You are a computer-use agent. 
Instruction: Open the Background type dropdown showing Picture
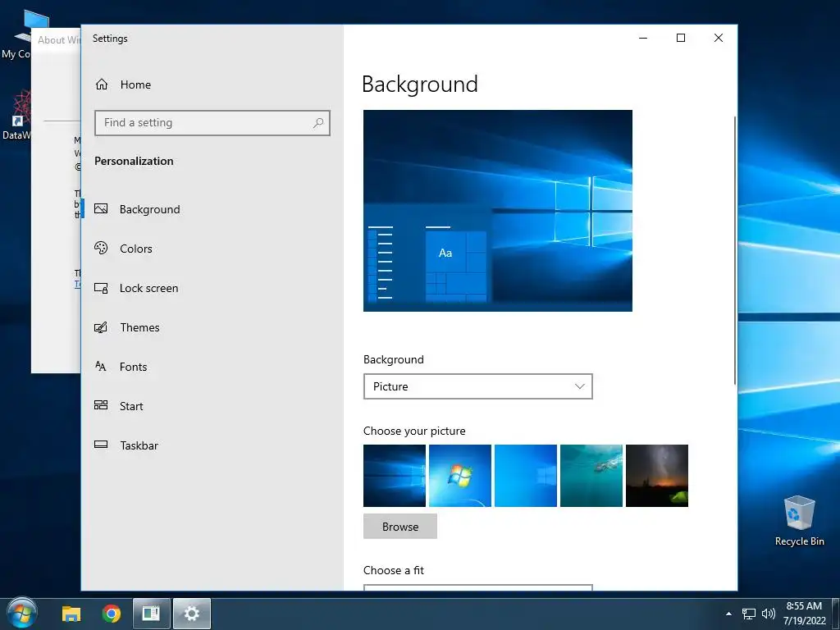tap(478, 386)
